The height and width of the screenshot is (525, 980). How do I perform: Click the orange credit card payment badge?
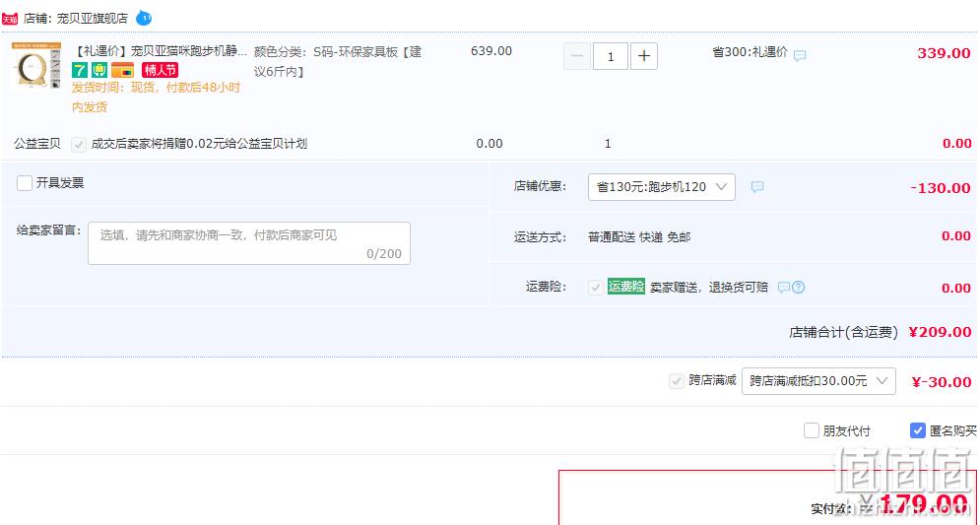pos(122,70)
